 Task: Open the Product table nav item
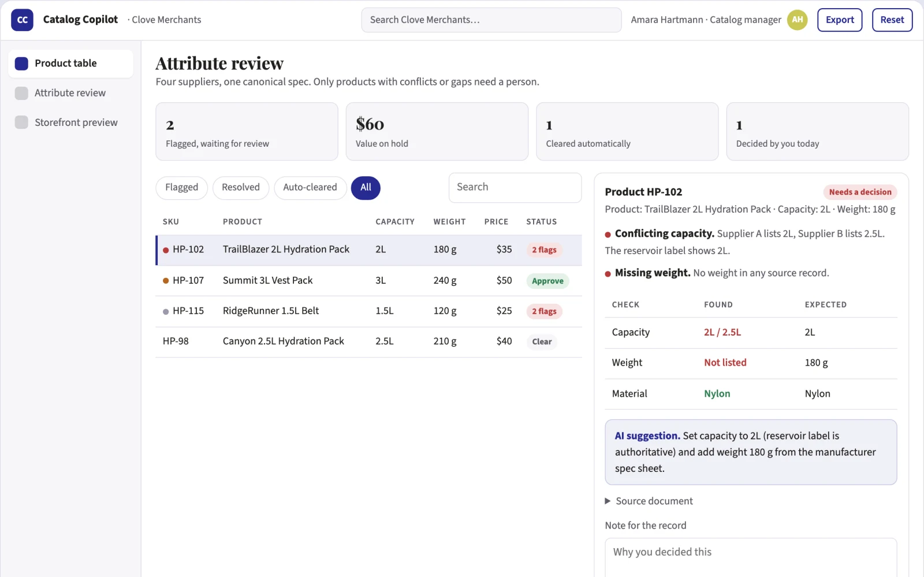tap(71, 64)
